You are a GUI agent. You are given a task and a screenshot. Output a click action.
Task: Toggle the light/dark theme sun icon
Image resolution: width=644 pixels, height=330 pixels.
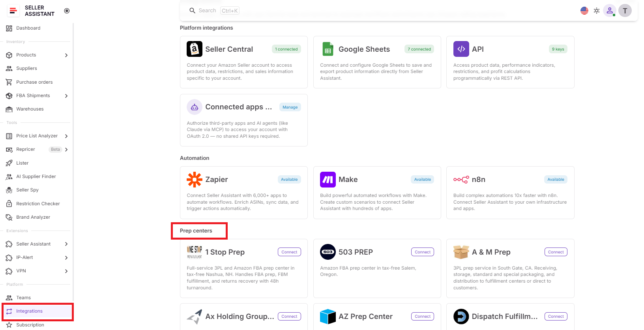(597, 11)
